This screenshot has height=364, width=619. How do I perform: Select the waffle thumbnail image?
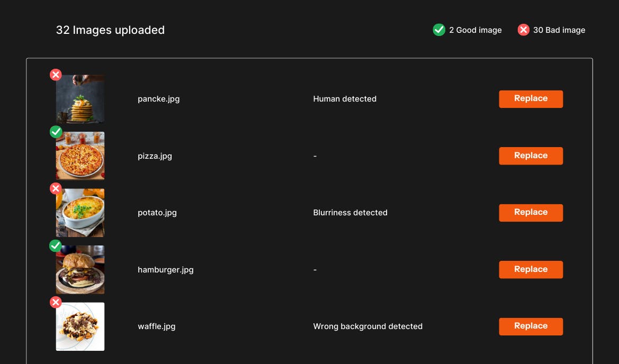pyautogui.click(x=80, y=327)
